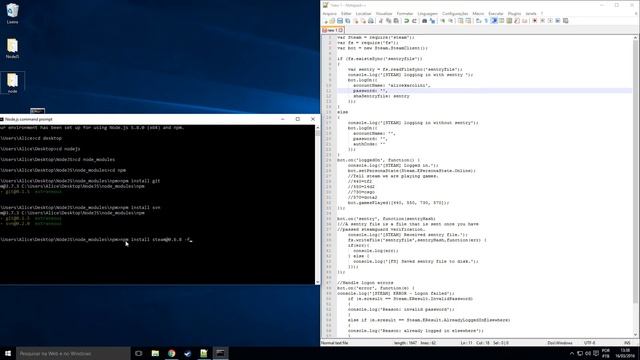Open the volume control in system tray

(x=588, y=353)
